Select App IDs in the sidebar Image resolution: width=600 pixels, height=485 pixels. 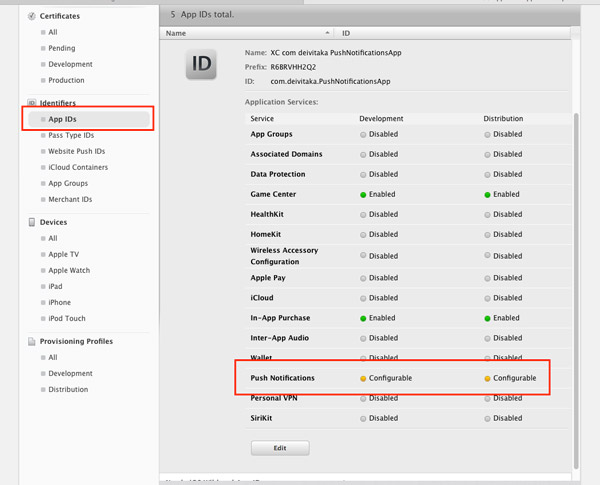(x=63, y=119)
